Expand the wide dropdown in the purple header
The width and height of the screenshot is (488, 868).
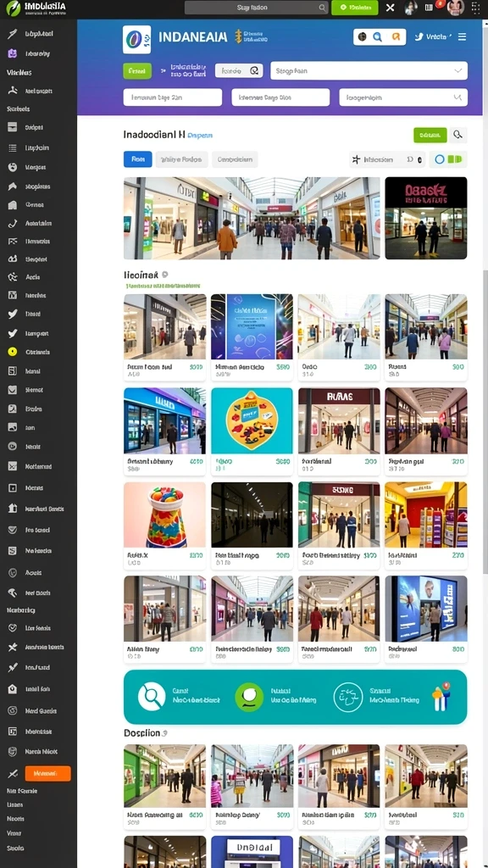pos(369,71)
